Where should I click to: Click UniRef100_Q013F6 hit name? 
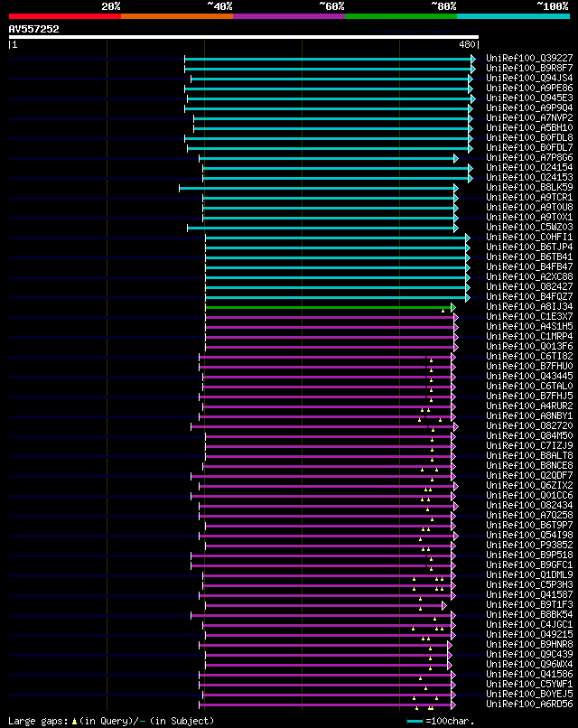point(529,346)
